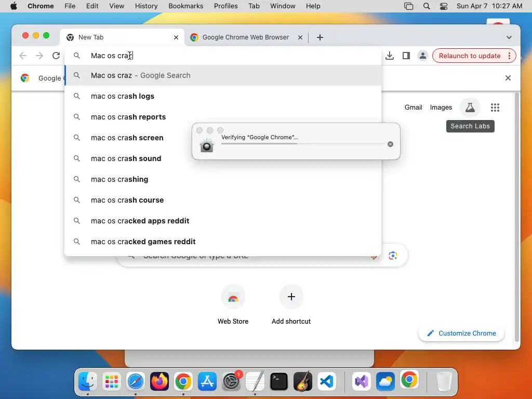Open the purple Visual Studio Dock icon
The height and width of the screenshot is (399, 532).
pos(362,381)
